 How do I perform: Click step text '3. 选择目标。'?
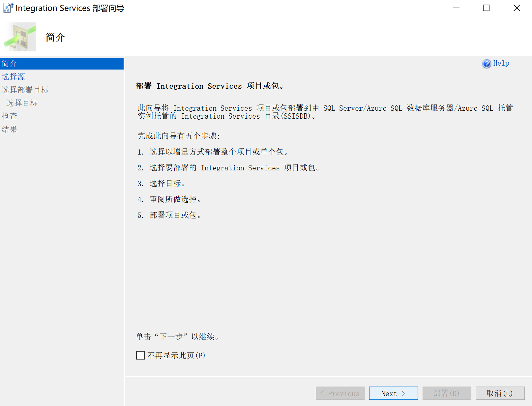161,183
